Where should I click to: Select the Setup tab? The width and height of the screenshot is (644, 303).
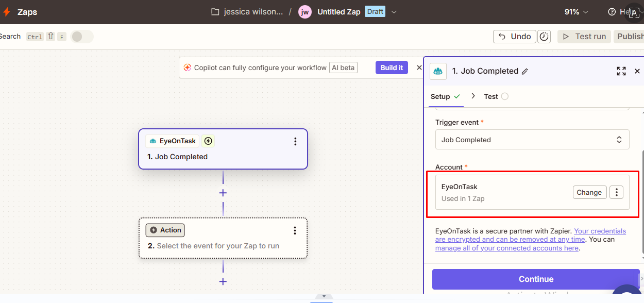[x=440, y=96]
